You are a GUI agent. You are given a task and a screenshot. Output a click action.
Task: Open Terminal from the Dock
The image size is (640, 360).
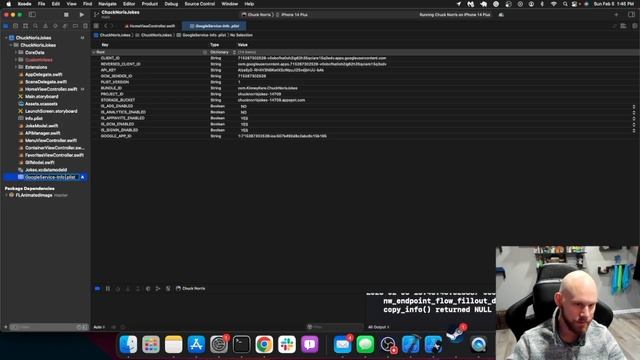(241, 344)
